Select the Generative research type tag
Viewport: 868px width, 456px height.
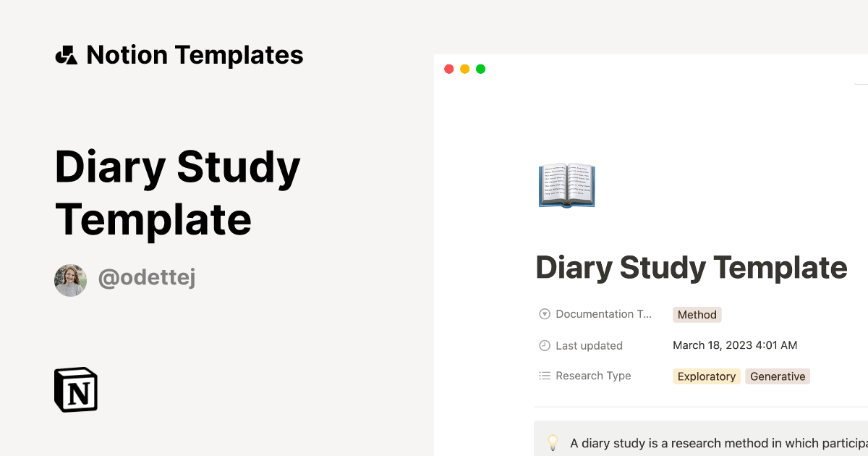click(x=777, y=376)
